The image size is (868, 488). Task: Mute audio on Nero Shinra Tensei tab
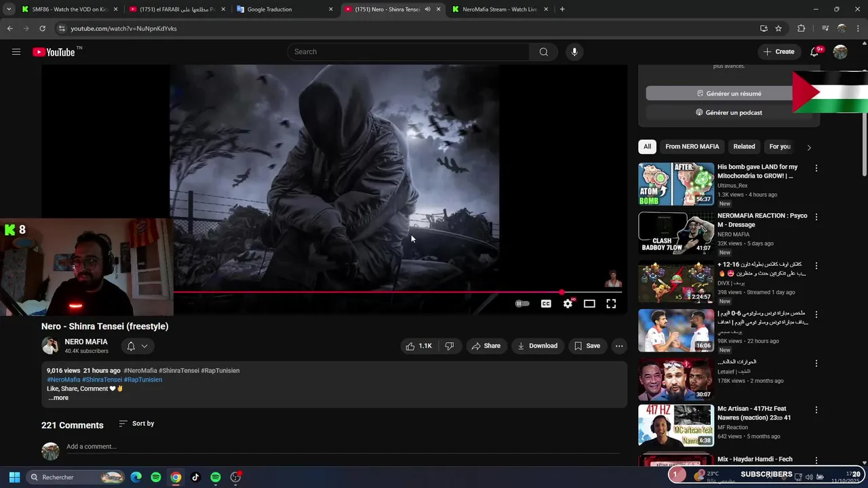point(427,9)
